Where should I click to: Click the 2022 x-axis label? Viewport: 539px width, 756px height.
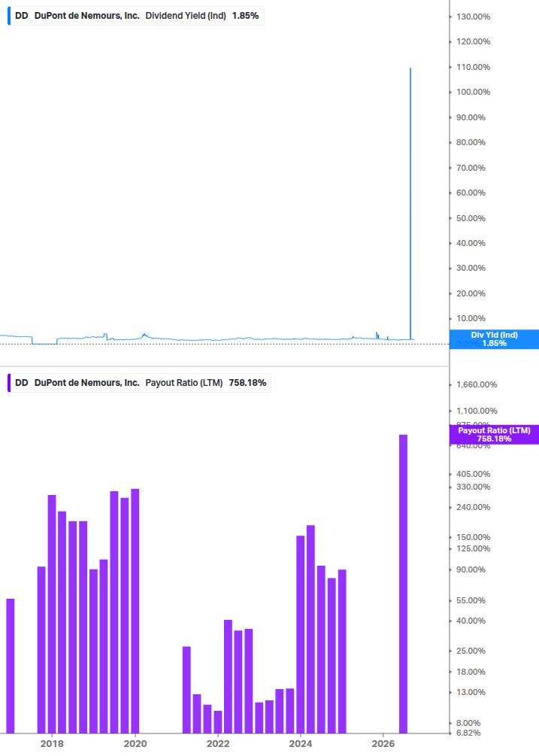click(x=218, y=744)
